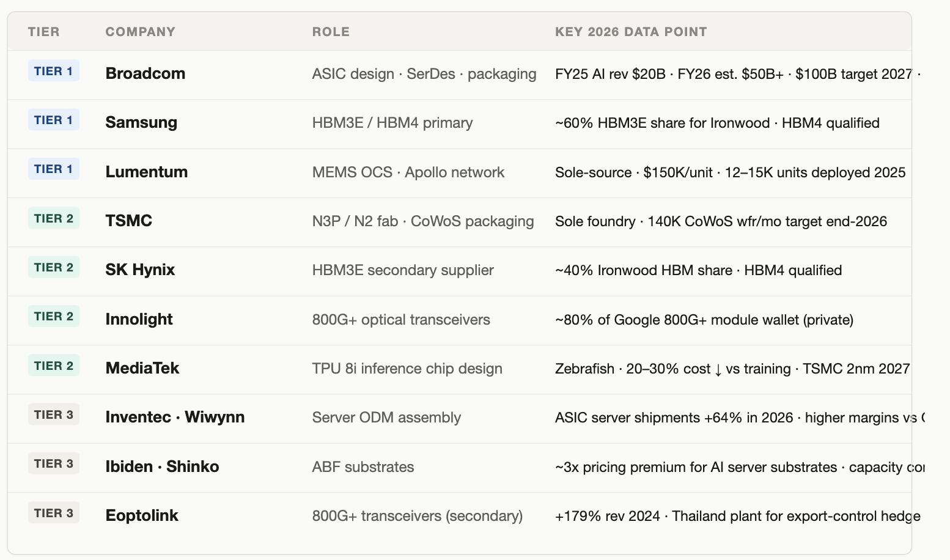
Task: Click the "FY25 AI rev $20B" data point
Action: click(x=610, y=74)
